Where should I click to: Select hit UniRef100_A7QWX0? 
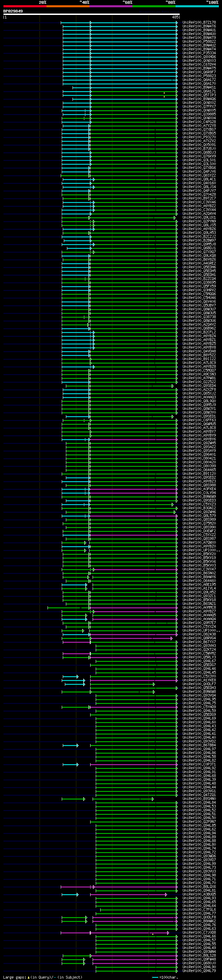pyautogui.click(x=199, y=543)
